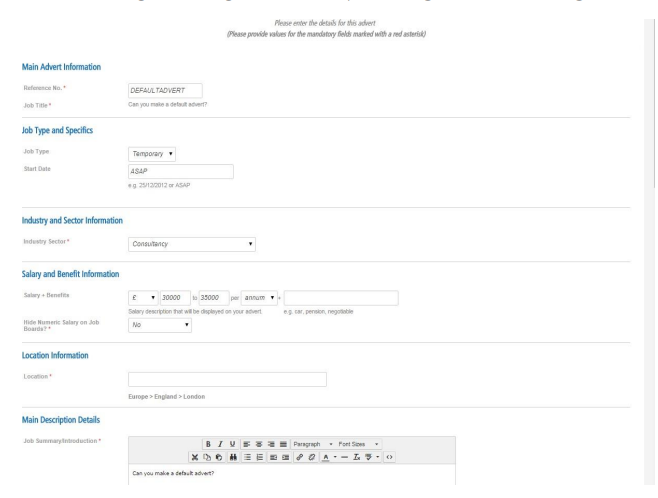Screen dimensions: 658x498
Task: Click the 'Industry and Sector Information' heading
Action: pos(72,221)
